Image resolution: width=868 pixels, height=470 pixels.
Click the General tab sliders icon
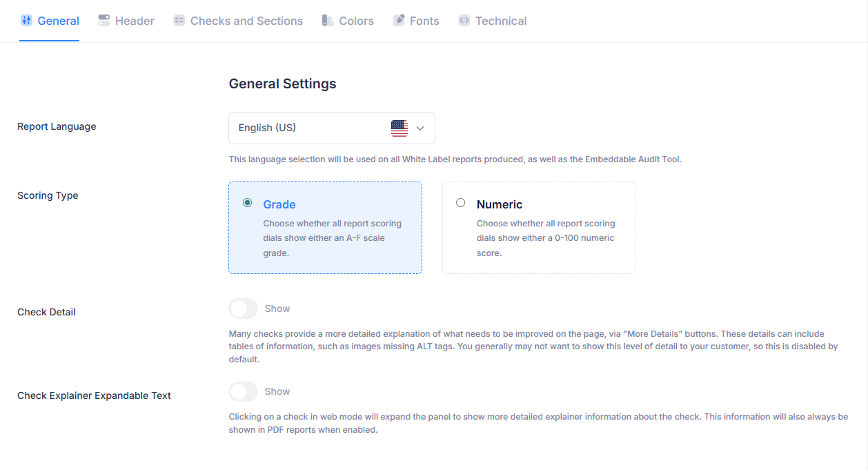26,21
